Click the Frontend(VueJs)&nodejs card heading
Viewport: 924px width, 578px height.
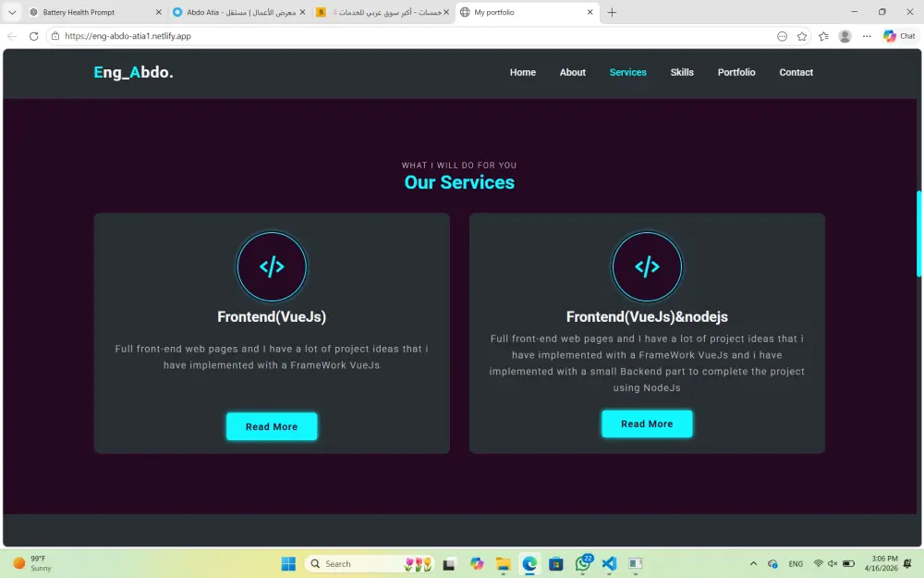coord(647,316)
